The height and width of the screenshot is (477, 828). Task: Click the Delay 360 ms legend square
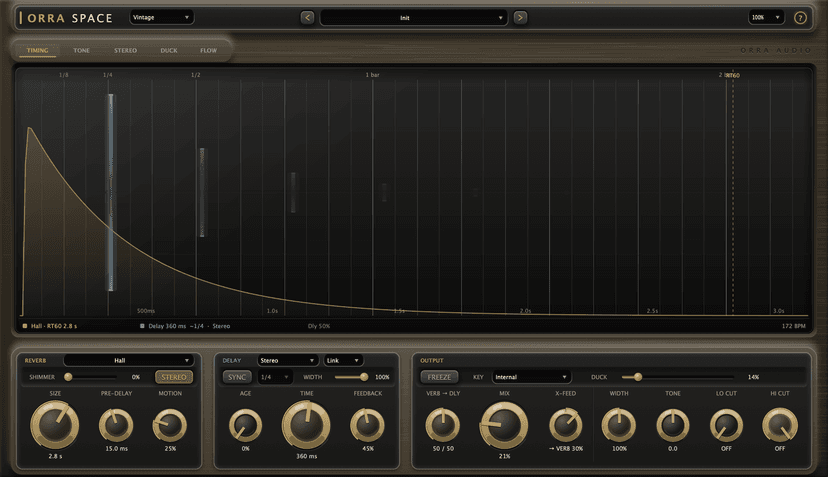coord(142,326)
